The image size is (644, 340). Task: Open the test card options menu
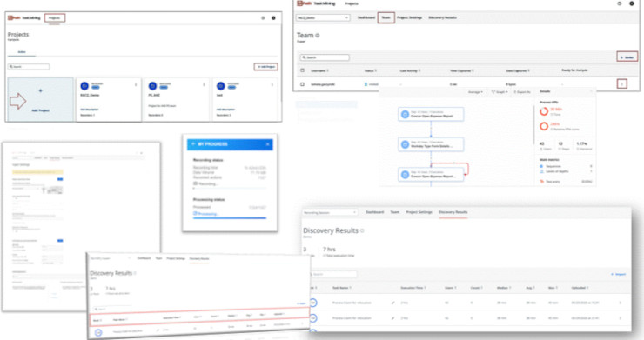[x=272, y=85]
